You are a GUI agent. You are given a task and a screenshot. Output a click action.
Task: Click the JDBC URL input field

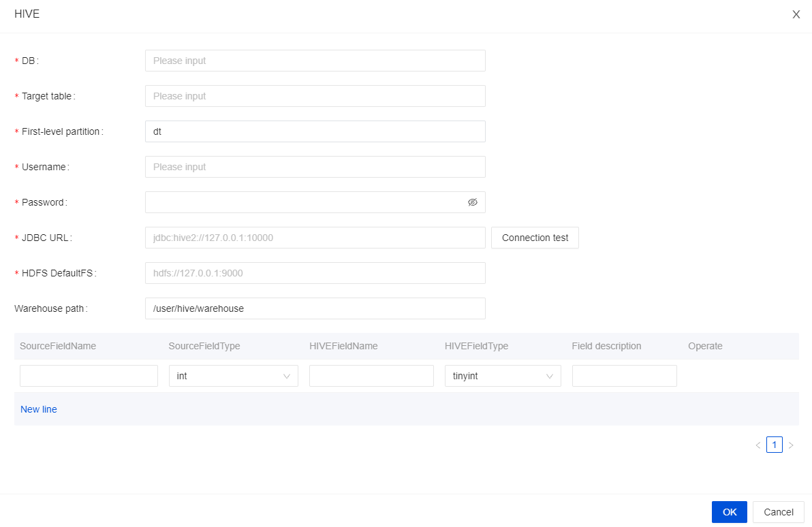tap(315, 238)
